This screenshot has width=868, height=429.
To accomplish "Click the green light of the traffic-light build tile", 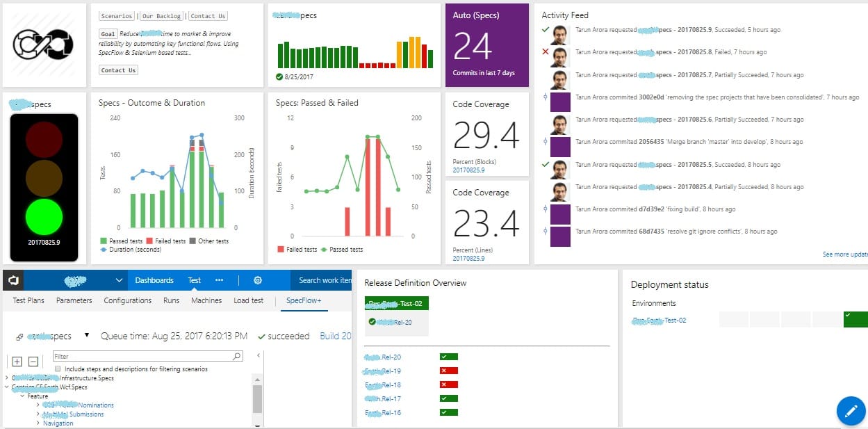I will 44,216.
